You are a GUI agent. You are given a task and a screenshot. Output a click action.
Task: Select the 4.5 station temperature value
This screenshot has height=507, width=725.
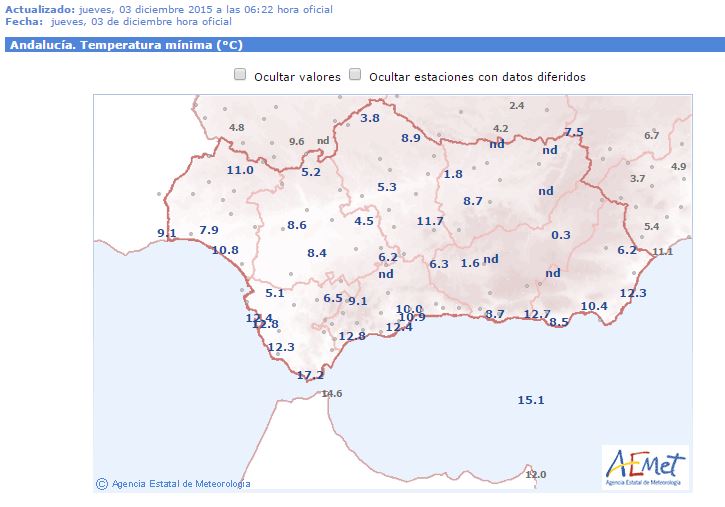[364, 220]
